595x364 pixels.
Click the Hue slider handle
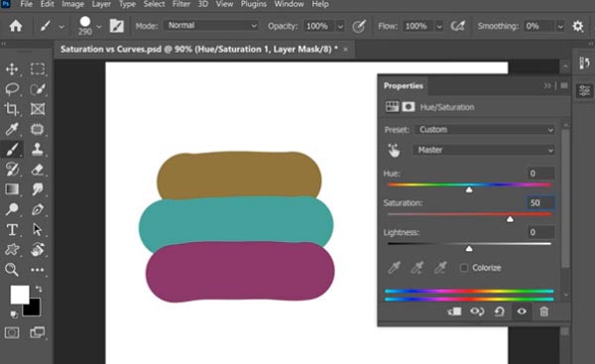click(x=469, y=189)
